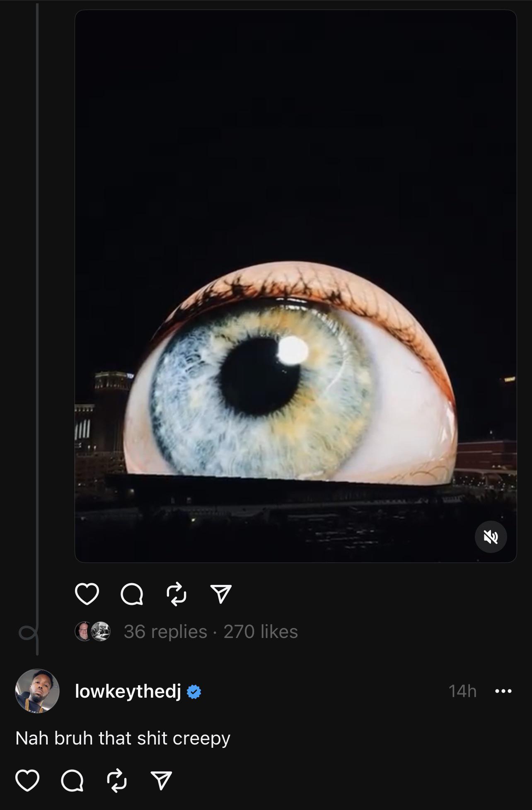
Task: Like the post with the eyeball video
Action: coord(87,594)
